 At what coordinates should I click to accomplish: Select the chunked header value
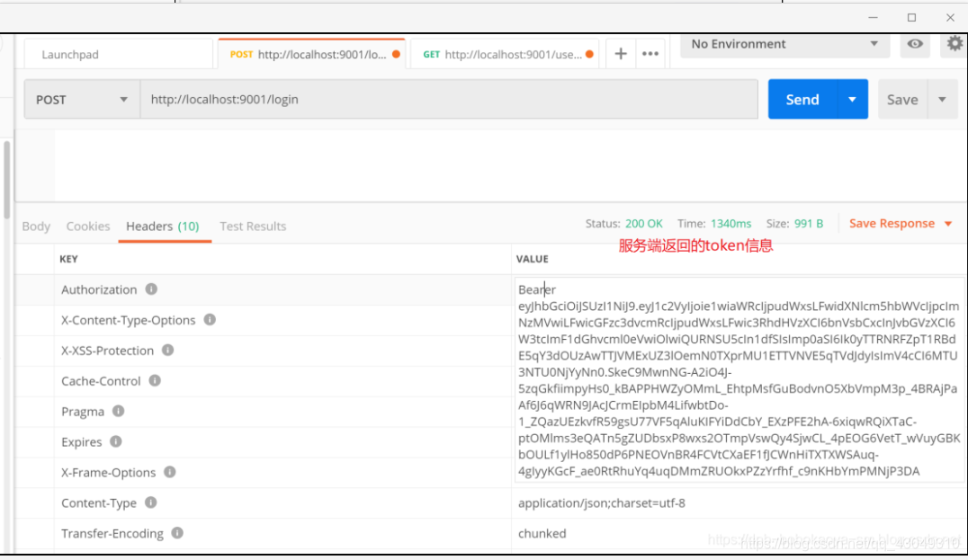[542, 533]
